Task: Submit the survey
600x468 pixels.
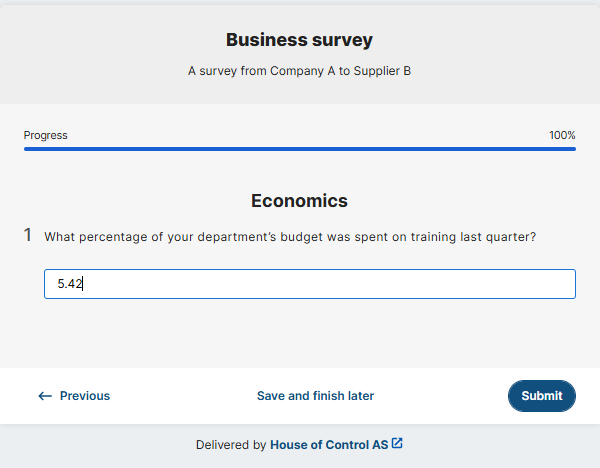Action: coord(541,396)
